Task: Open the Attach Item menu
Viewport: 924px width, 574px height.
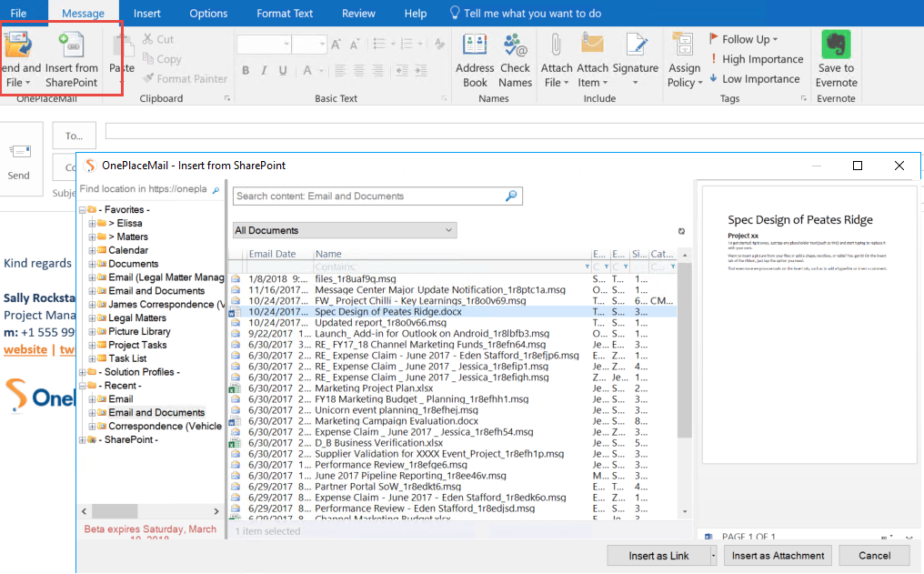Action: 592,61
